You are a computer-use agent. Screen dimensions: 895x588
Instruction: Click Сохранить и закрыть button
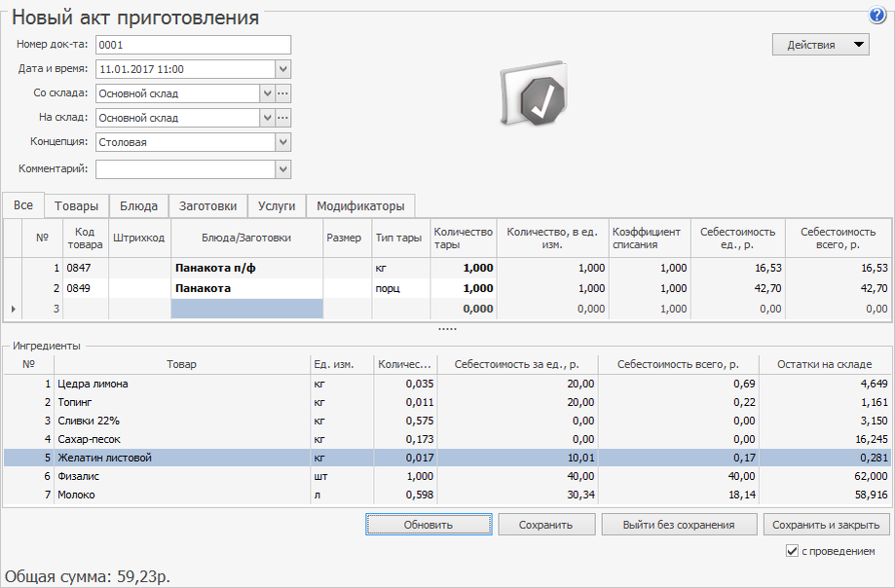coord(826,525)
